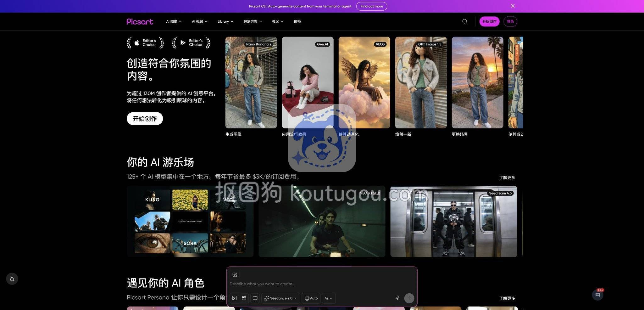The width and height of the screenshot is (644, 310).
Task: Click the 登录 login button
Action: click(x=510, y=21)
